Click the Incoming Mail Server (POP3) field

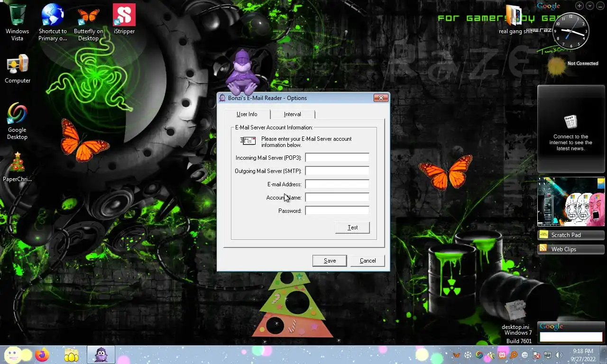(x=337, y=157)
